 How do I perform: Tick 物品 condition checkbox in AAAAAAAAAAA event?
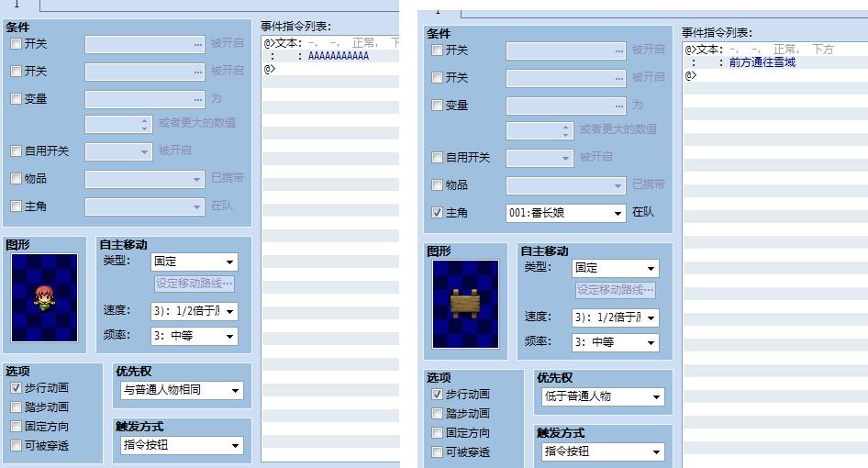(x=16, y=178)
